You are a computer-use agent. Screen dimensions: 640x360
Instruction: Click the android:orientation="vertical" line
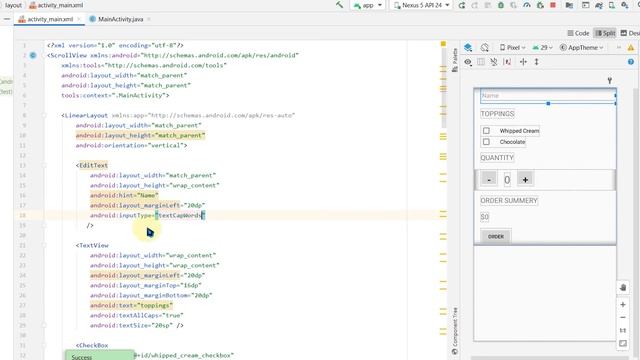point(131,145)
